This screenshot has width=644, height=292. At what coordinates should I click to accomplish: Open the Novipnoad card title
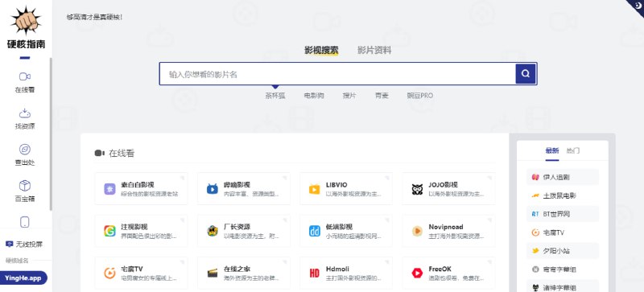[446, 227]
